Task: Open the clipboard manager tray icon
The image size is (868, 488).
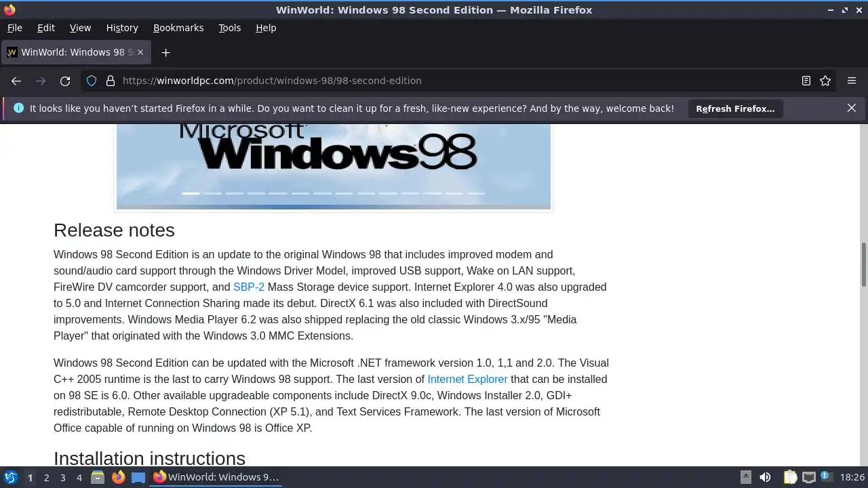Action: coord(790,477)
